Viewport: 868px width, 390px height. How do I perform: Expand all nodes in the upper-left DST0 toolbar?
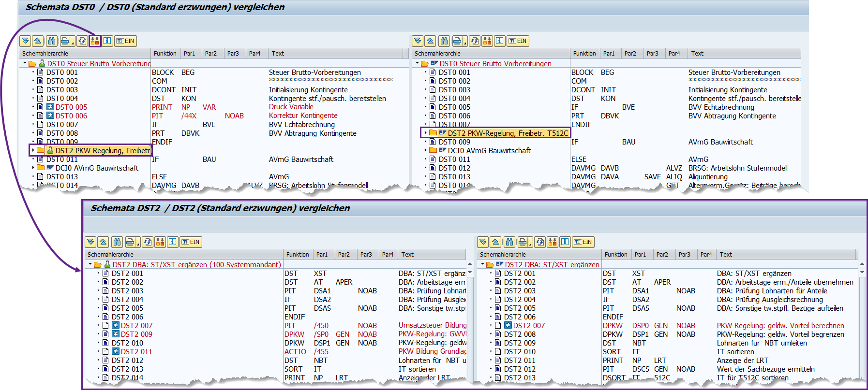pos(26,41)
